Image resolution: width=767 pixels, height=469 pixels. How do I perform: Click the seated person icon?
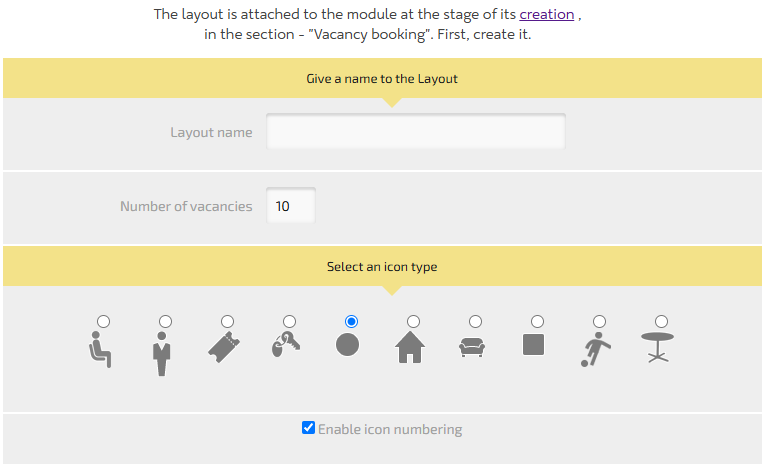(101, 349)
